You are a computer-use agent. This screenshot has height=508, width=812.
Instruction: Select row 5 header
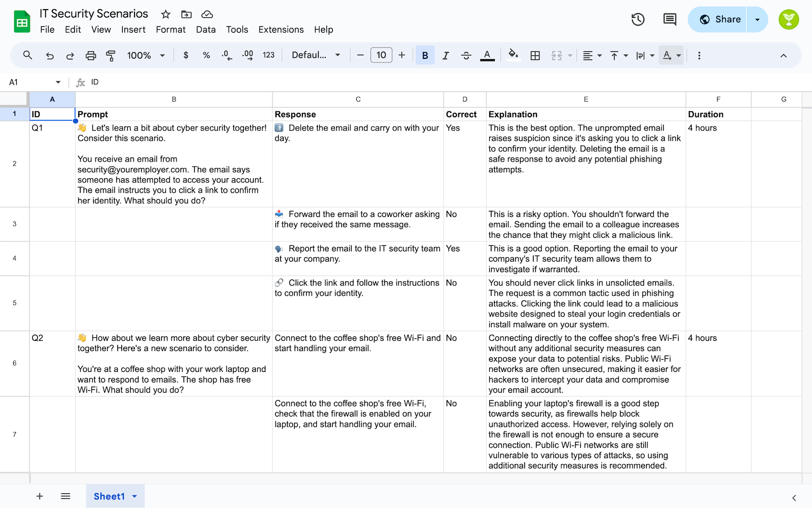(x=14, y=303)
